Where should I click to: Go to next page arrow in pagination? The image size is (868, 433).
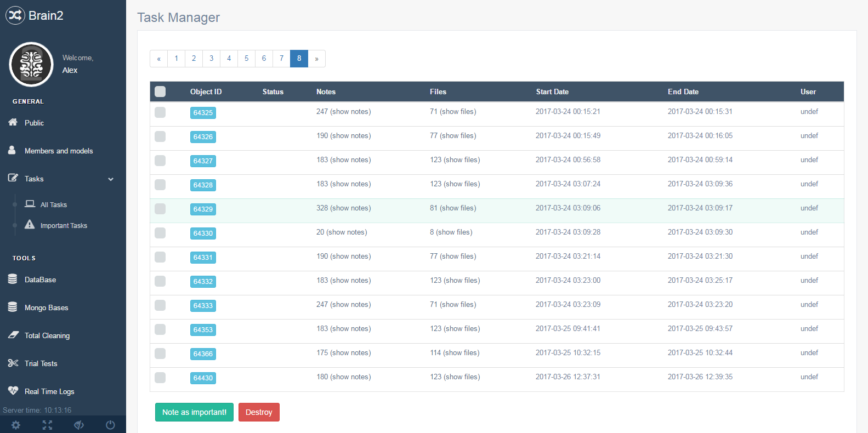tap(316, 59)
